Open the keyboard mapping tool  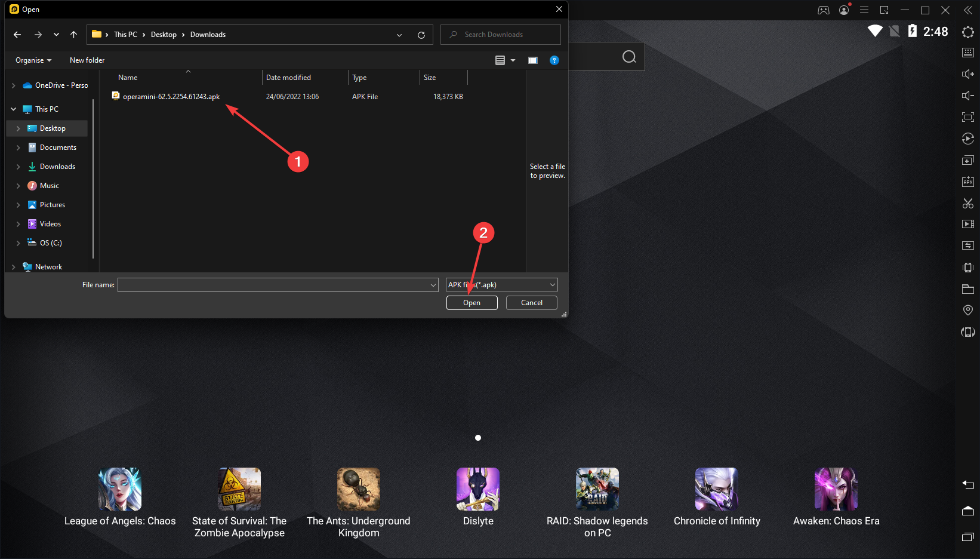(968, 53)
